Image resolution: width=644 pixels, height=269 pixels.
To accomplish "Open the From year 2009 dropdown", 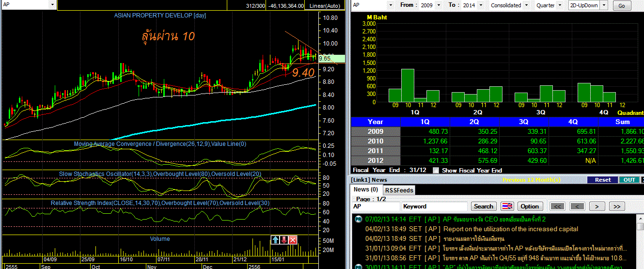I will tap(438, 5).
